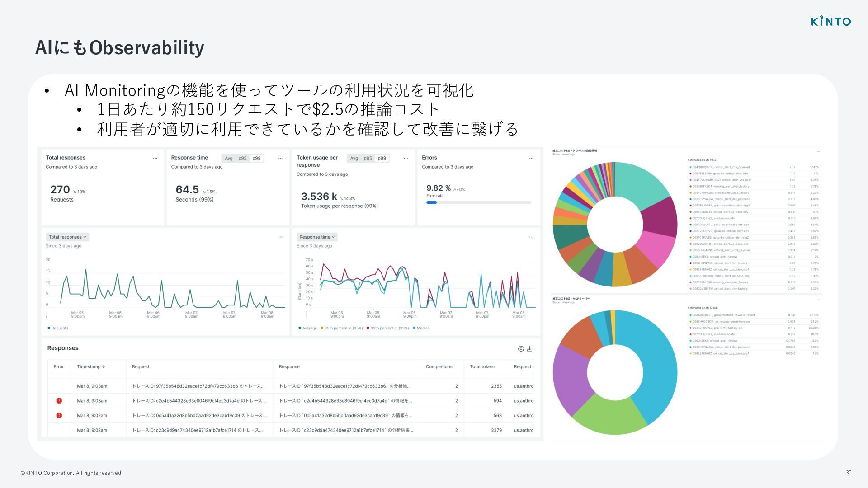Screen dimensions: 868x488
Task: Open the Response time widget ellipsis menu
Action: pos(280,158)
